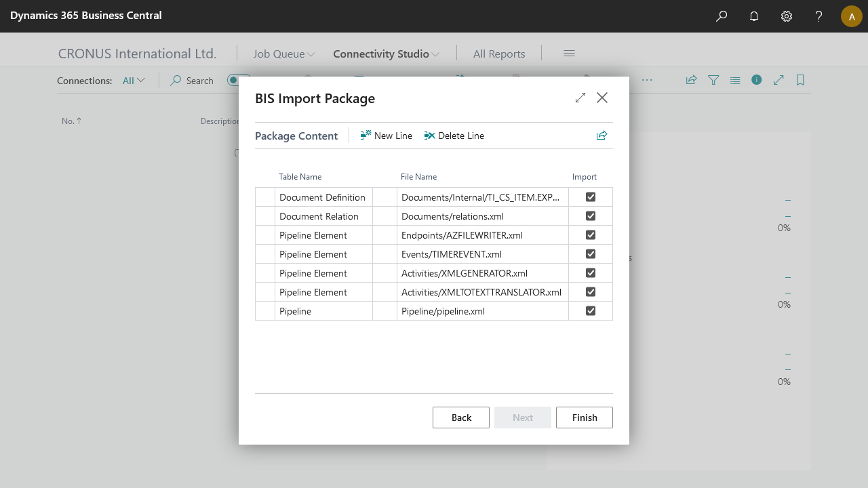Click the Import column header

click(585, 177)
